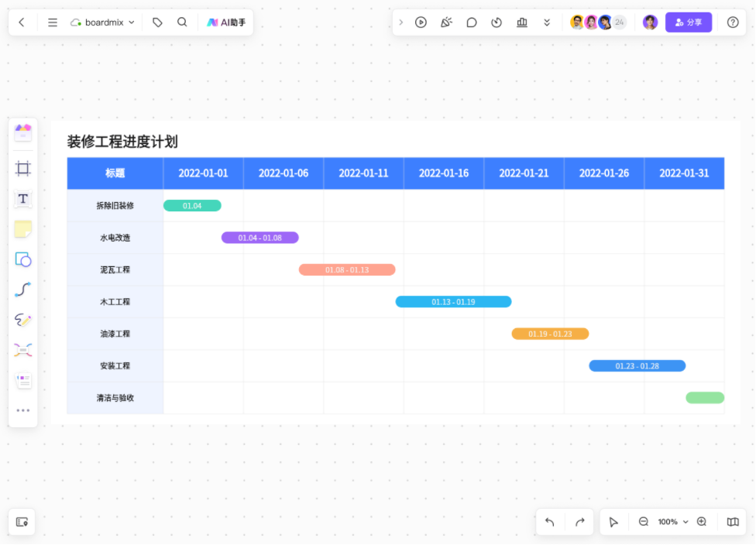Open the pages panel icon at bottom left
Screen dimensions: 756x545
coord(22,522)
